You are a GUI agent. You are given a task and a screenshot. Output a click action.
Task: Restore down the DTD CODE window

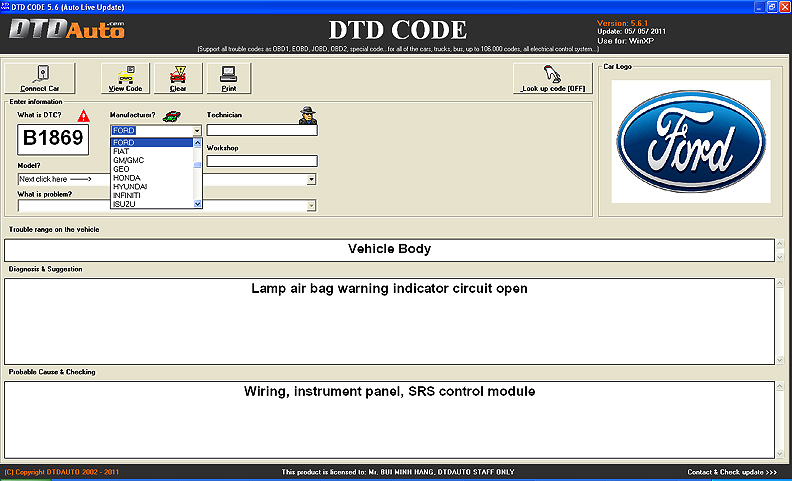[x=772, y=7]
